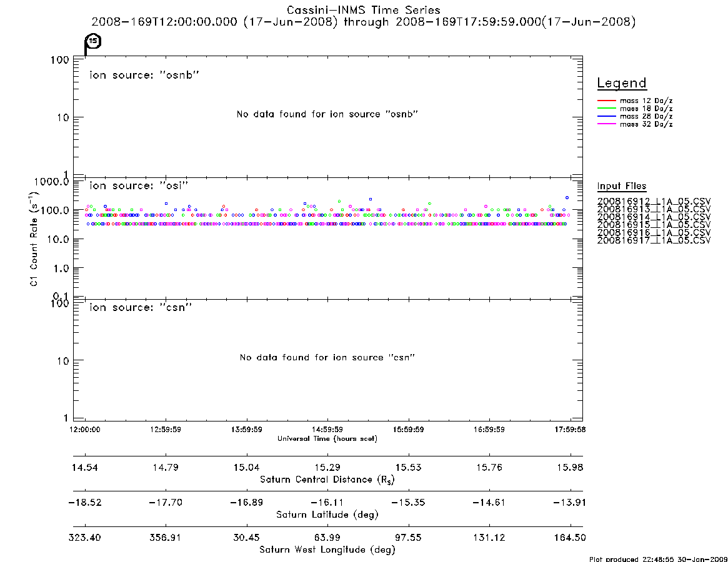Screen dimensions: 728x562
Task: Click 'No data found for ion source "csn"' message
Action: [327, 357]
